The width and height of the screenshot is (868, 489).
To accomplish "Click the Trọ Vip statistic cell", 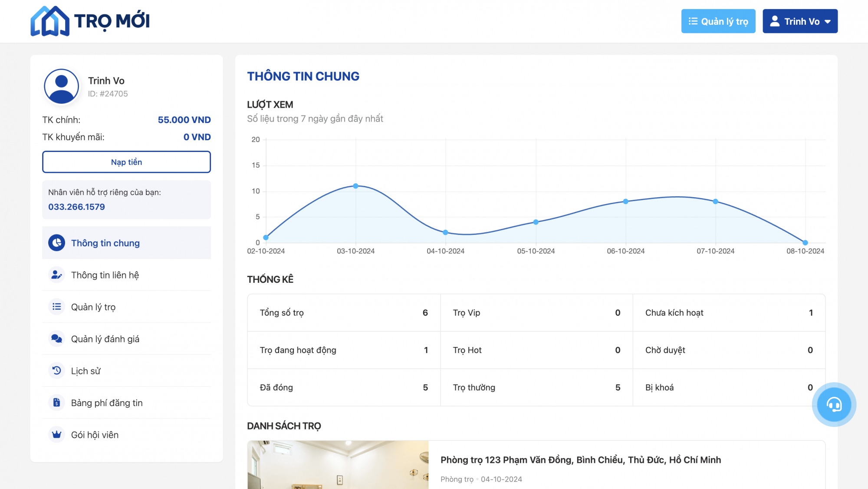I will (536, 313).
